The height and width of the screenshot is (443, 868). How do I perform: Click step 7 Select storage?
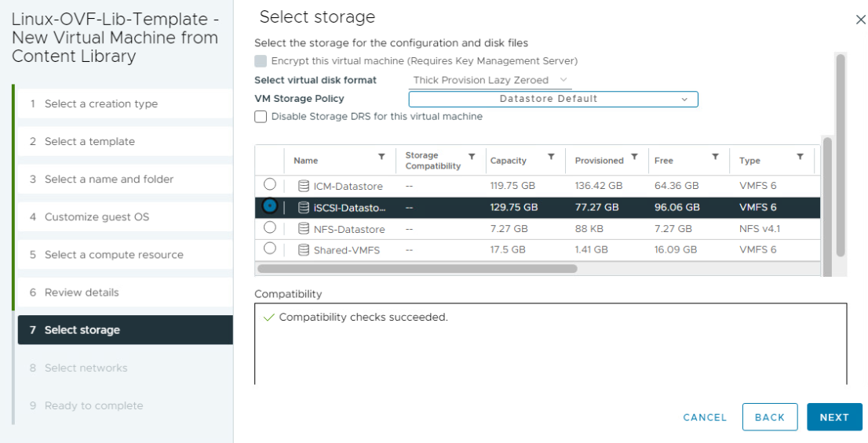click(125, 330)
